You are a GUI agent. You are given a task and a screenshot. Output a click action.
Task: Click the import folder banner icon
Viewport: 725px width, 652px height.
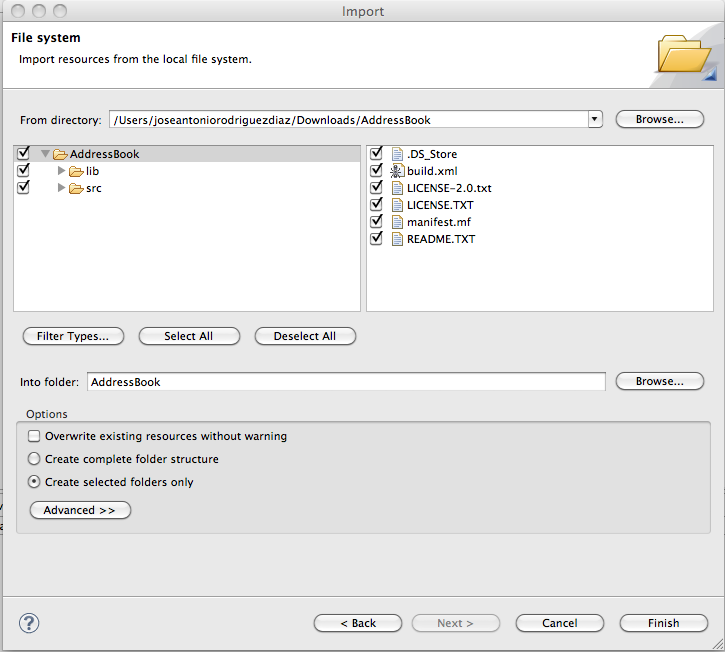tap(685, 55)
